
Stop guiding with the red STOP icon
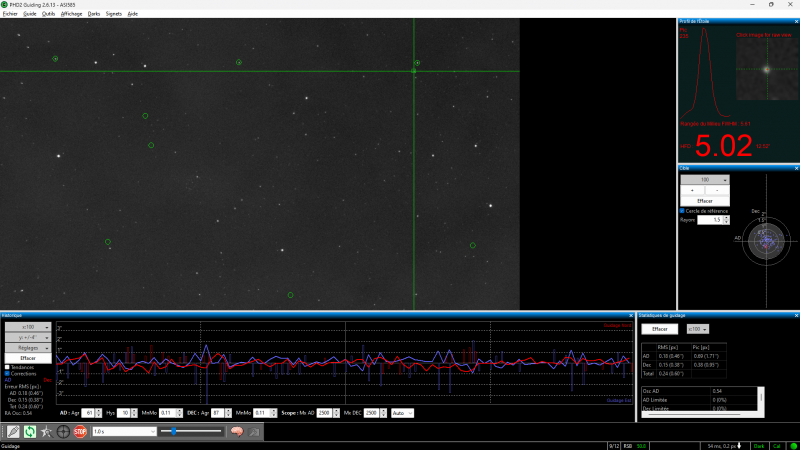[80, 432]
